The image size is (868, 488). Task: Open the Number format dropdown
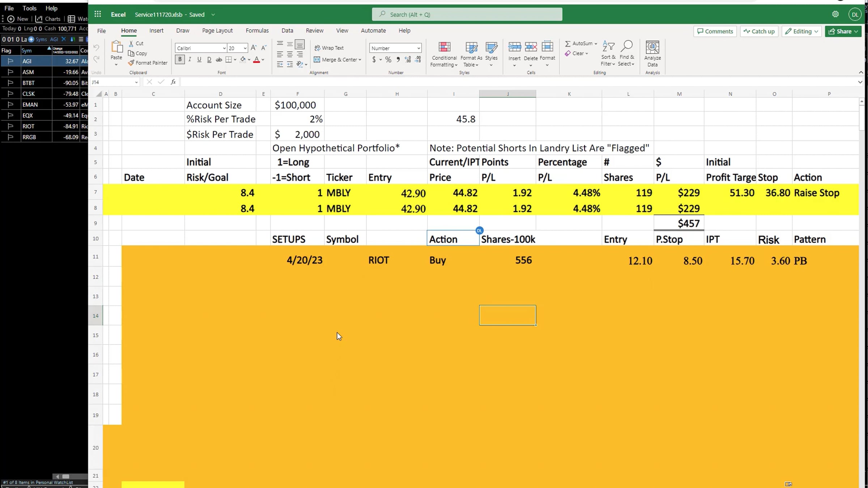418,48
